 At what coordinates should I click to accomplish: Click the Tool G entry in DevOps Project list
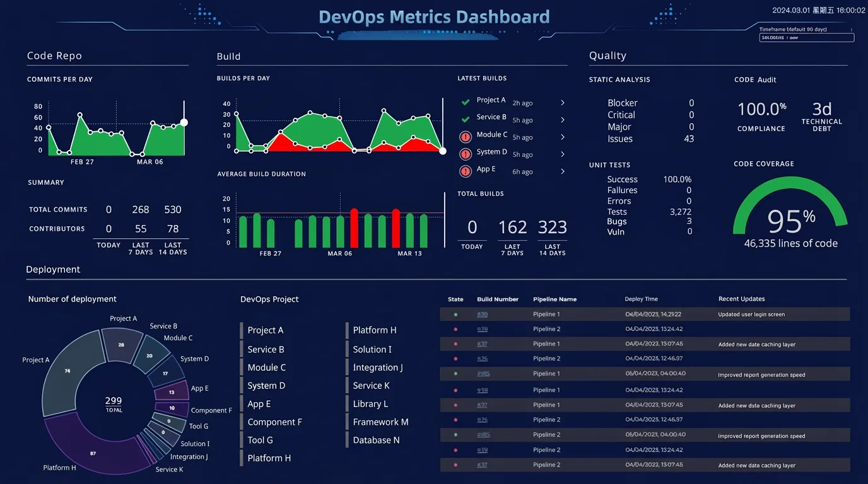(x=259, y=440)
